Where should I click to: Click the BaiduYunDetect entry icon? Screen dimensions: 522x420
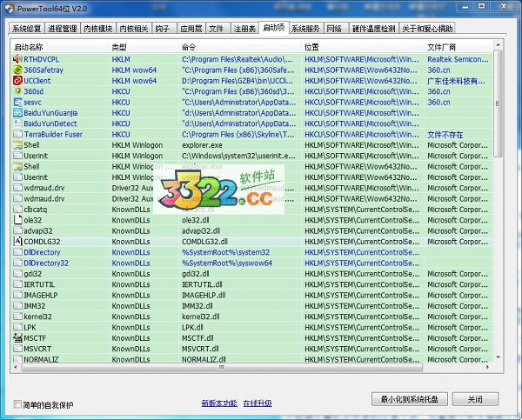coord(17,123)
